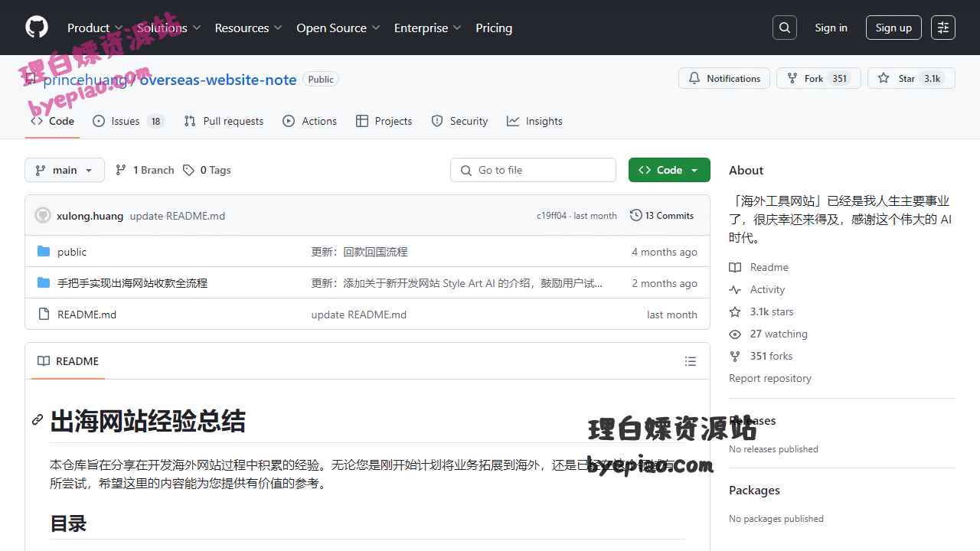Image resolution: width=980 pixels, height=551 pixels.
Task: Open the Pricing page
Action: pos(494,28)
